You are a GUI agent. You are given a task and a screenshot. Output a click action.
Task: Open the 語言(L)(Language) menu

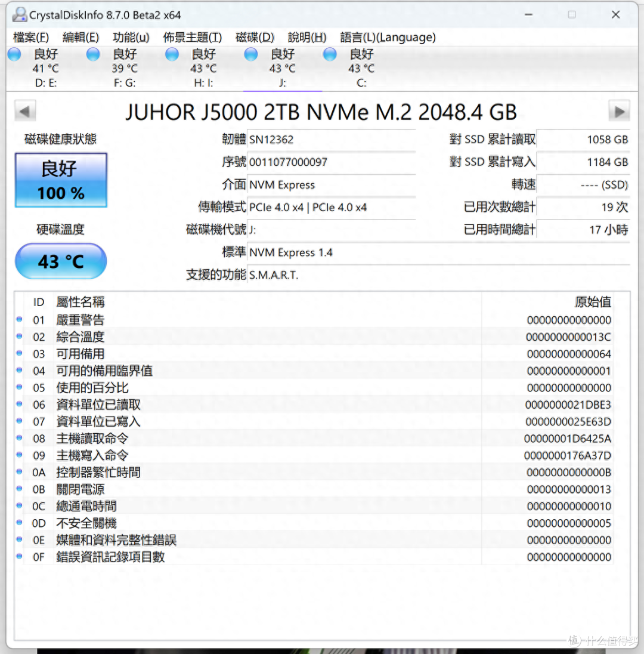tap(388, 37)
